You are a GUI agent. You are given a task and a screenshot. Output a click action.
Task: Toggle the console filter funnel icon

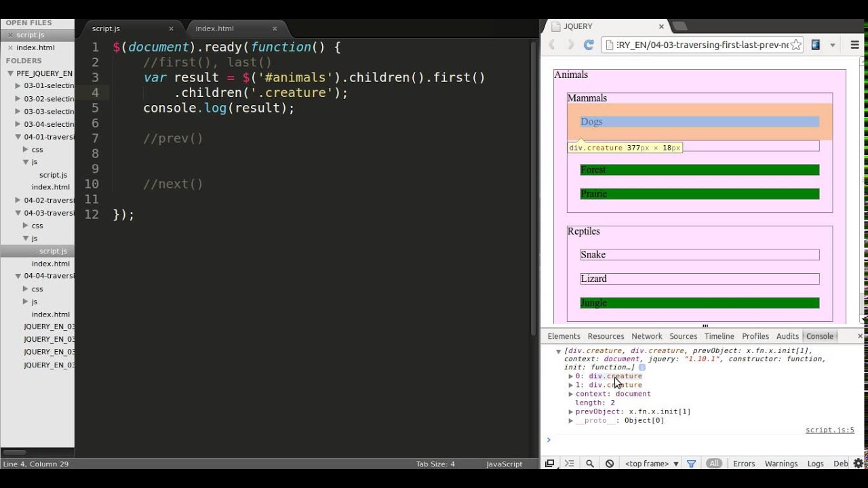click(691, 464)
